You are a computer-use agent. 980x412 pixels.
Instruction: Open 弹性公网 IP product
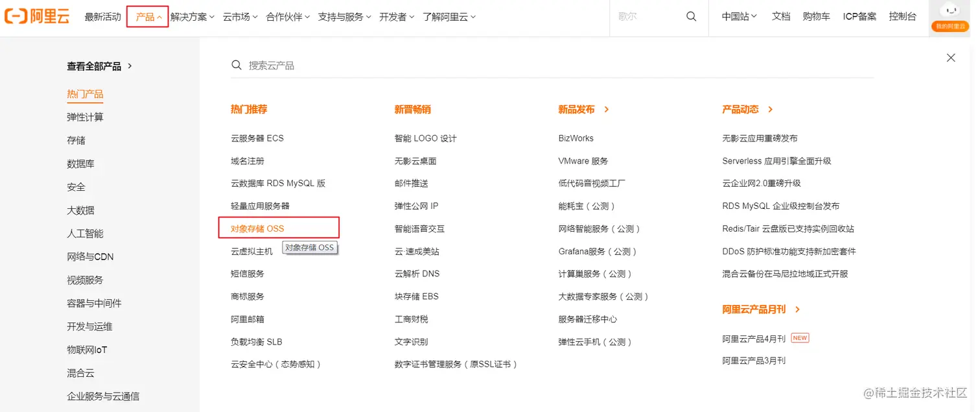click(417, 206)
